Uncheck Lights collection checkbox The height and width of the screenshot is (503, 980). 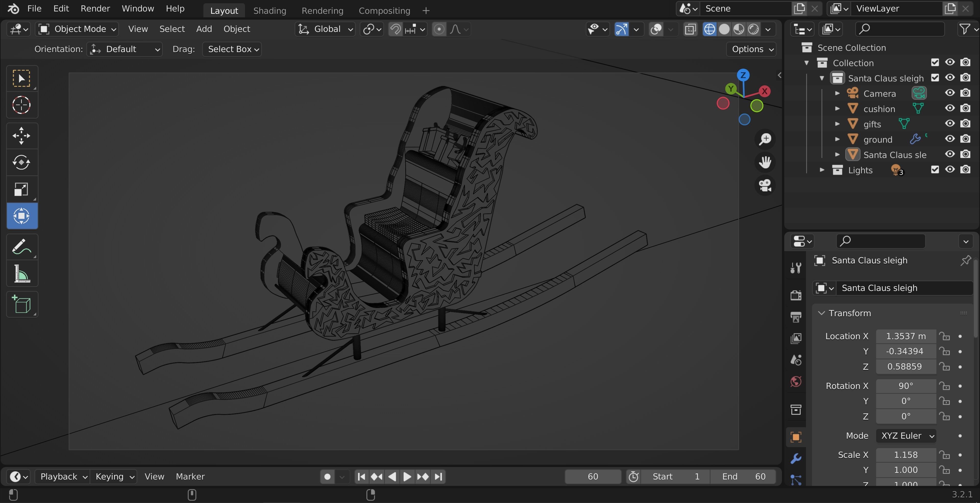pyautogui.click(x=935, y=170)
